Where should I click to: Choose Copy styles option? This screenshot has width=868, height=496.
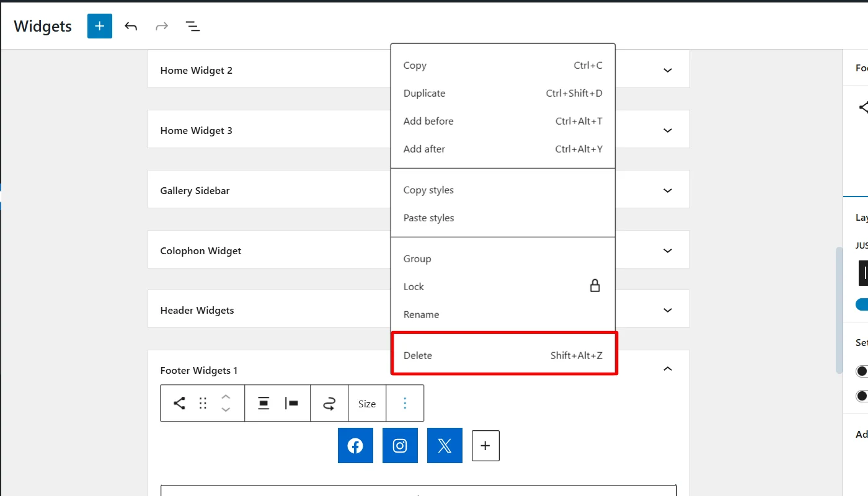503,190
